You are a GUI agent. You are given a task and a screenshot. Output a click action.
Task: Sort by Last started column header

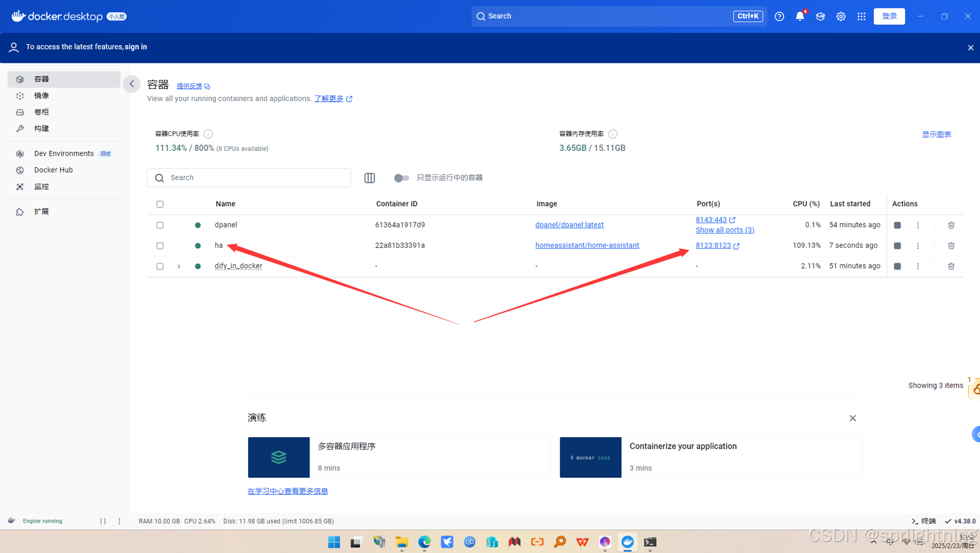pos(850,204)
